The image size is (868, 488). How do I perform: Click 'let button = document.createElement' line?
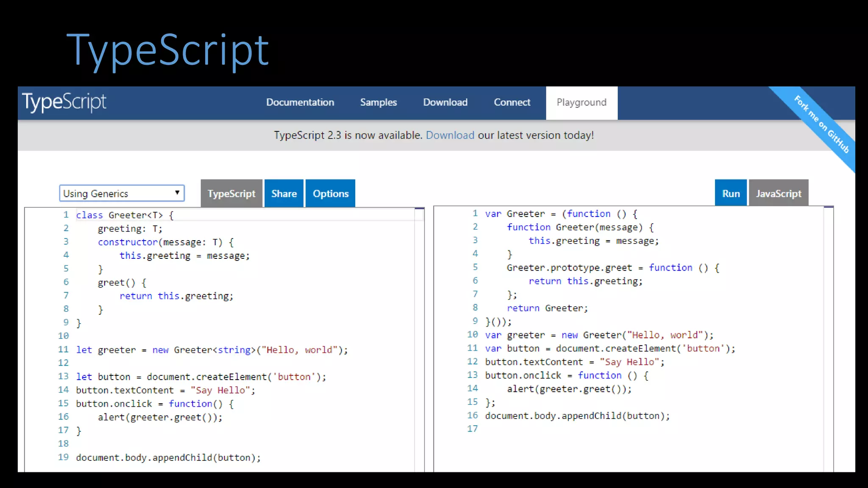coord(201,377)
